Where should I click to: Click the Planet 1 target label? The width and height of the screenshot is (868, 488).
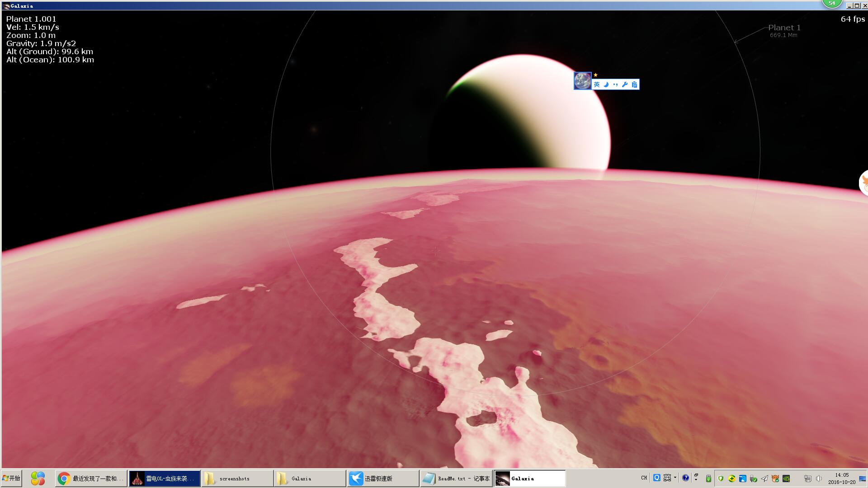(x=784, y=28)
